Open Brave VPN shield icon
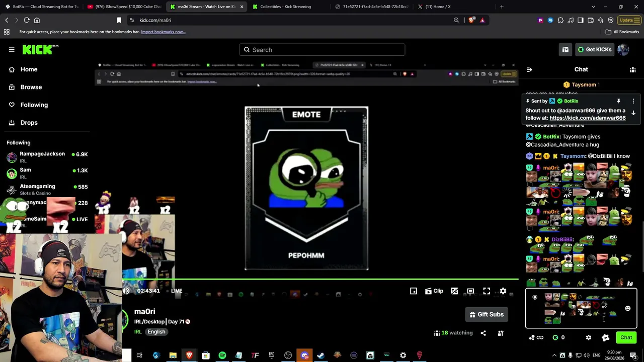644x362 pixels. point(611,20)
